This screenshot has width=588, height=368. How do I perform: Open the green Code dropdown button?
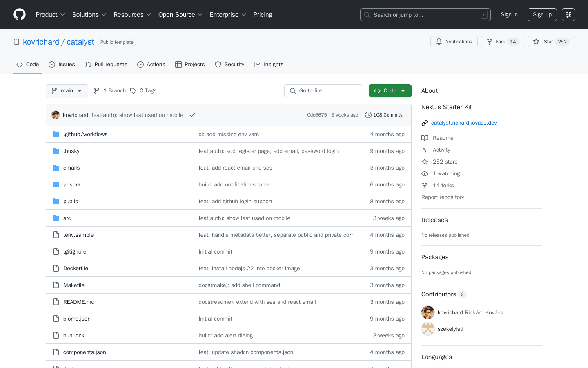(390, 91)
